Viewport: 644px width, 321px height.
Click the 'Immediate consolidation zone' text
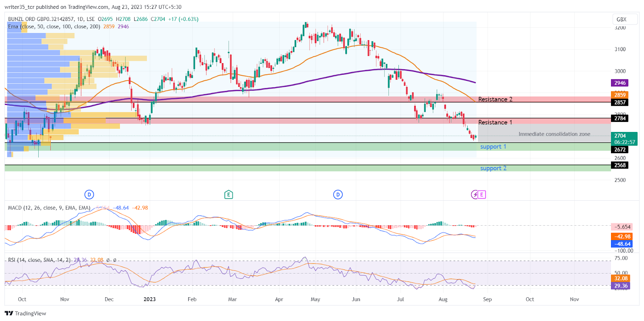coord(554,134)
